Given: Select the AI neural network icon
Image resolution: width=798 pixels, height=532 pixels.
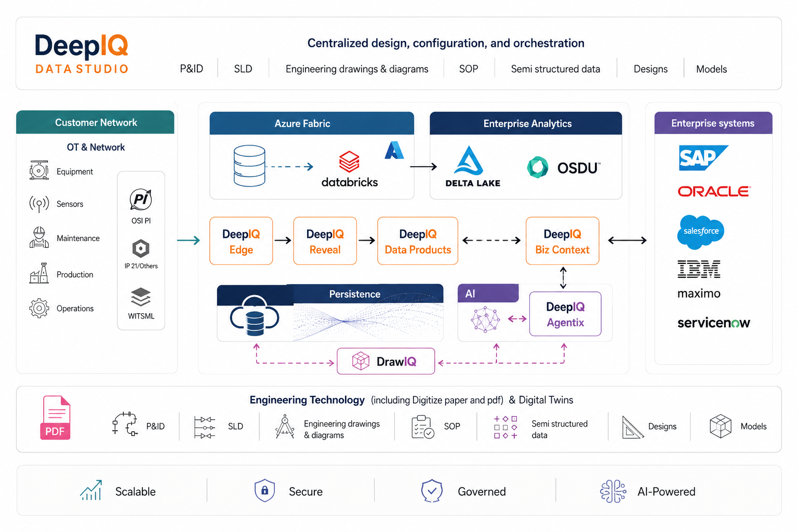Looking at the screenshot, I should coord(485,319).
